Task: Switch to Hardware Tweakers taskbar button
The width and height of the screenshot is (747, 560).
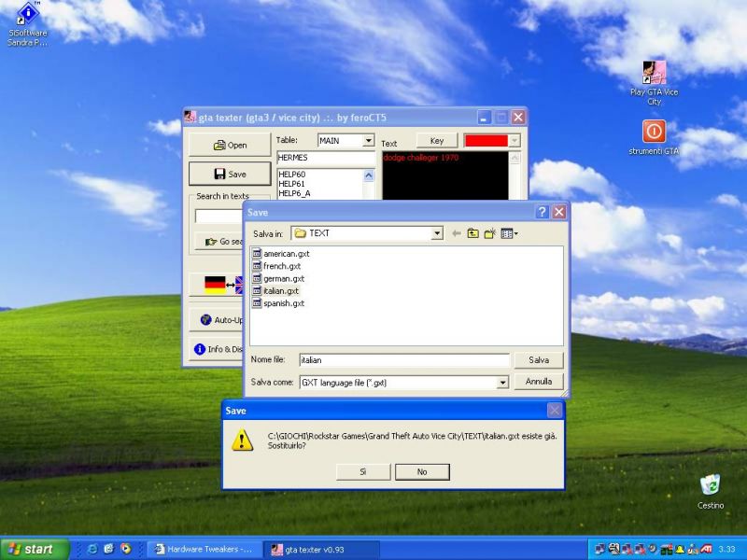Action: [x=204, y=549]
